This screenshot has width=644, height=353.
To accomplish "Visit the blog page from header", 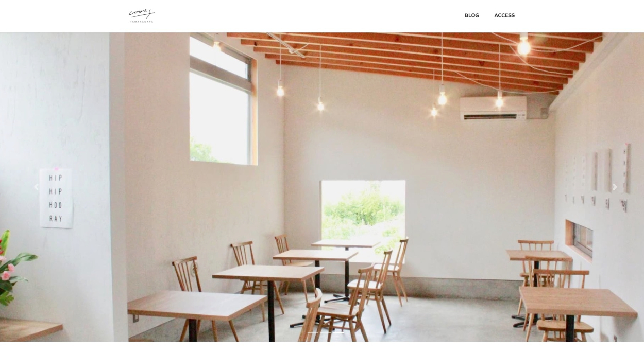I will tap(471, 15).
